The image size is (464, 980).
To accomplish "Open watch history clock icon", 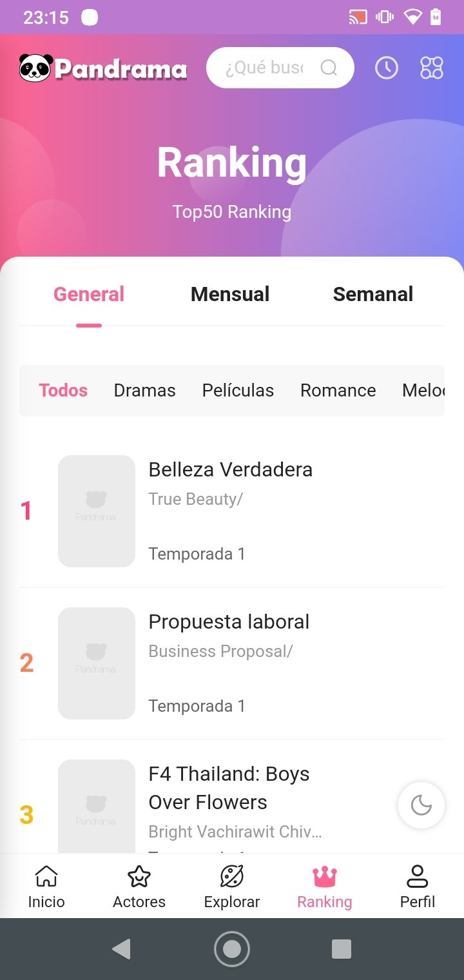I will pos(387,68).
